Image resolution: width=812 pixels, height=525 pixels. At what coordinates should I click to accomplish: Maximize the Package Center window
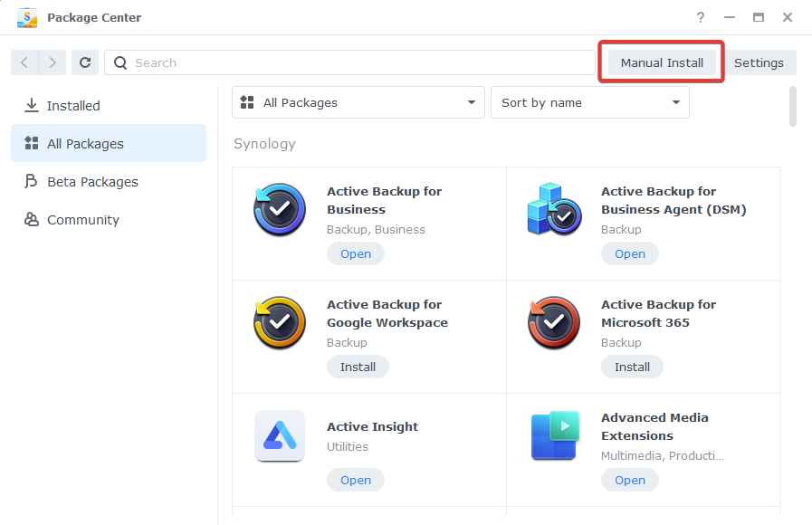[759, 17]
